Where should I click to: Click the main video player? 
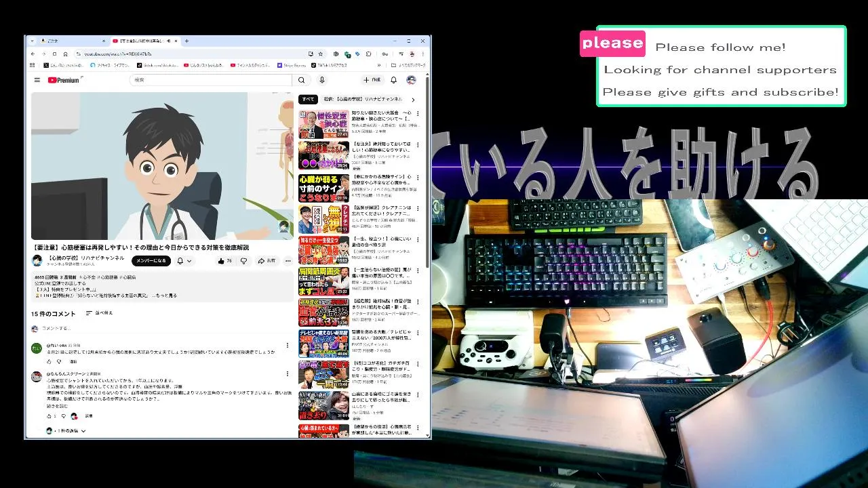pyautogui.click(x=163, y=166)
